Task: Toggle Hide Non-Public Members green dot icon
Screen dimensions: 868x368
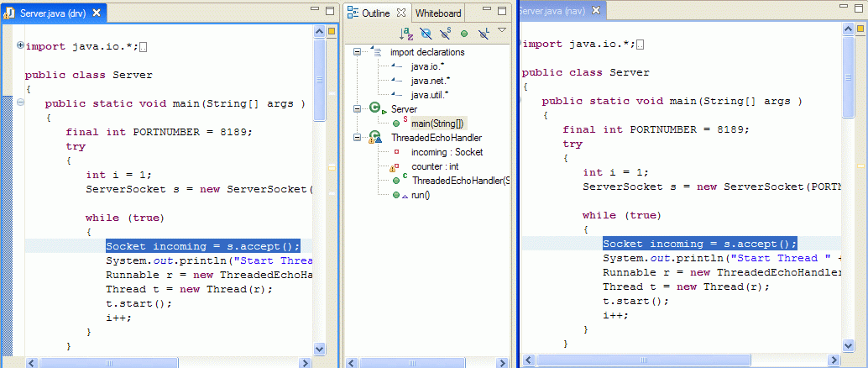Action: [x=464, y=34]
